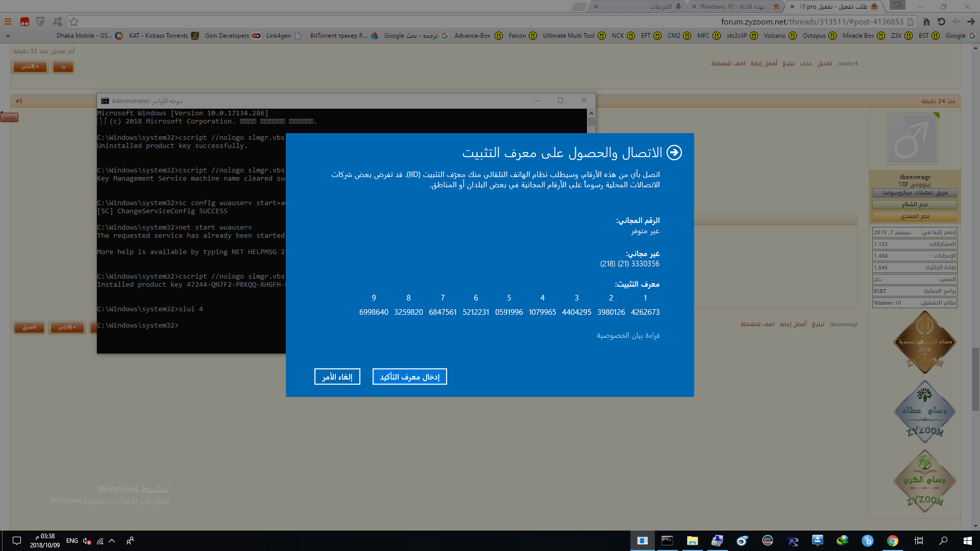Click the ENG language indicator
Image resolution: width=980 pixels, height=551 pixels.
click(72, 541)
